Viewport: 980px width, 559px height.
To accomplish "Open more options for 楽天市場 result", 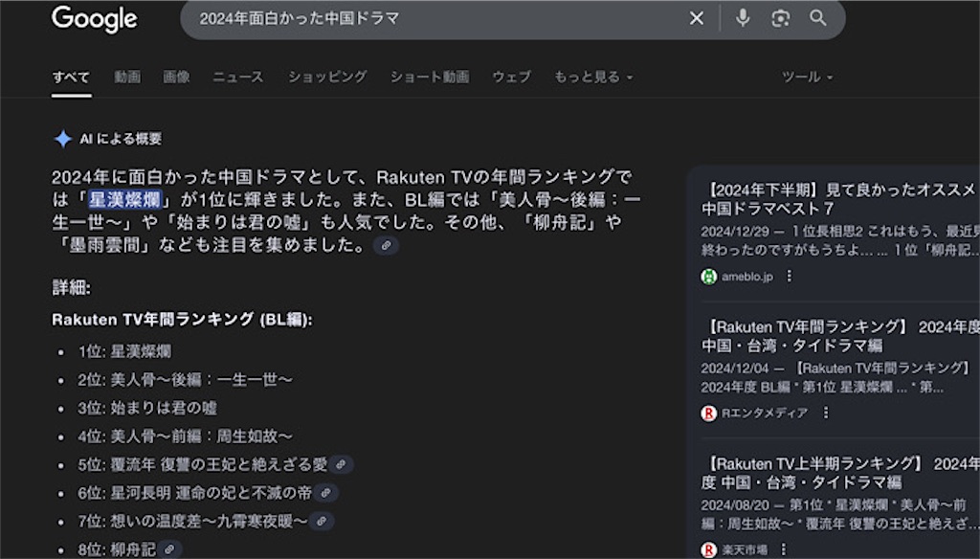I will pos(784,549).
